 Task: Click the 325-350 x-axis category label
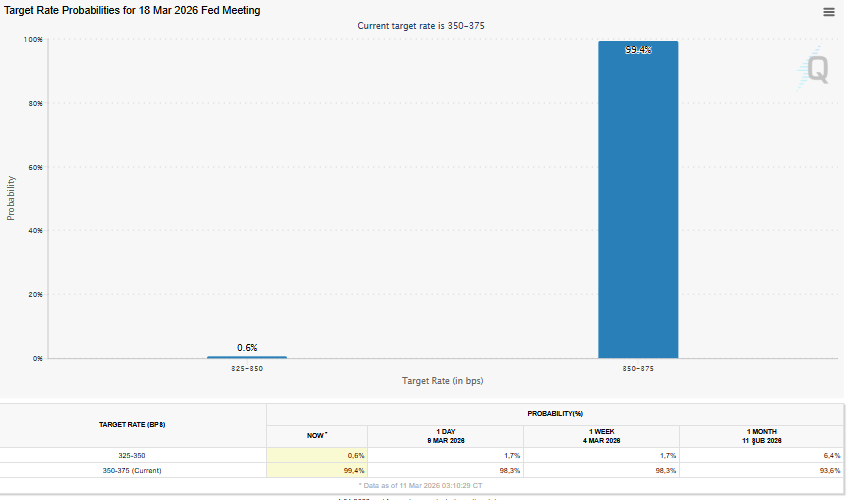point(247,368)
